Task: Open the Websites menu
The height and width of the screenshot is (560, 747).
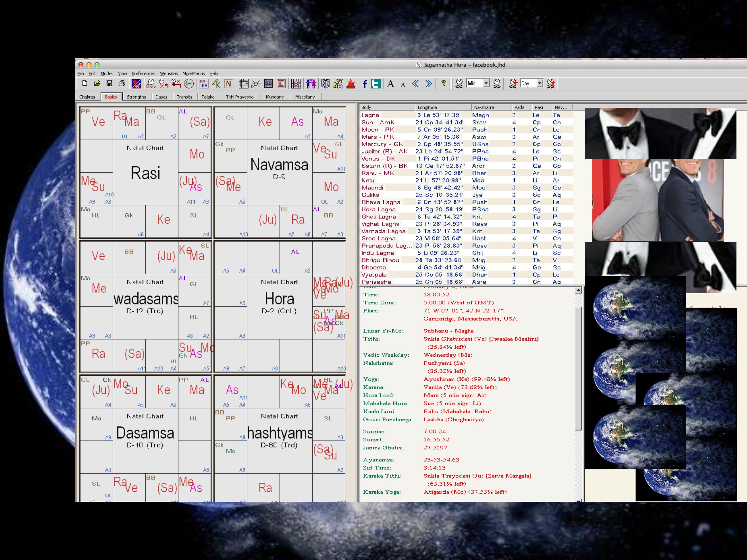Action: 169,74
